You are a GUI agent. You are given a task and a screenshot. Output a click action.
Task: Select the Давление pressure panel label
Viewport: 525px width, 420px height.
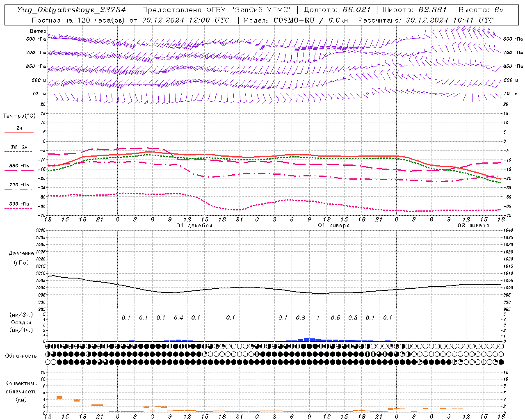[x=21, y=253]
